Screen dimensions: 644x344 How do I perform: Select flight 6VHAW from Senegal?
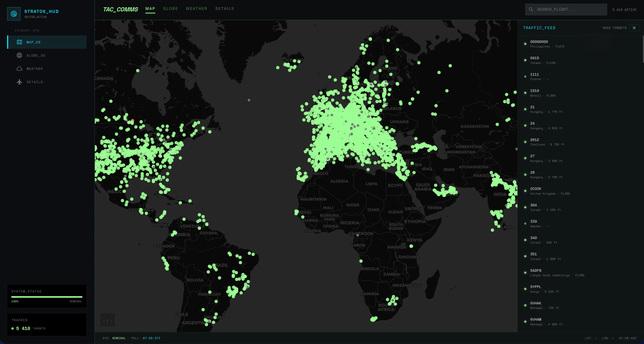pyautogui.click(x=580, y=322)
